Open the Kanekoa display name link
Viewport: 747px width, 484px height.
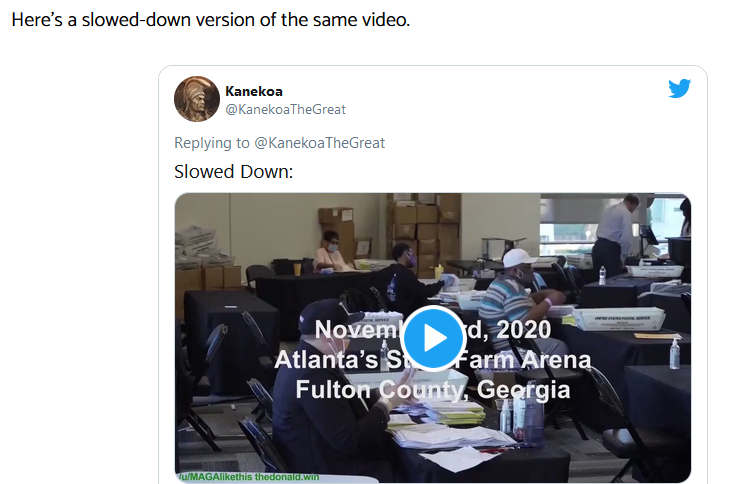254,91
